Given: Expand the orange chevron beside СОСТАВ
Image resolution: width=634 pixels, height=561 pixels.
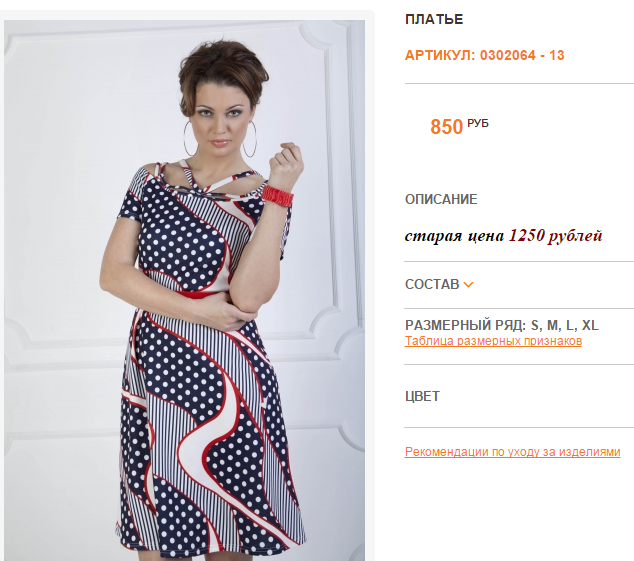Looking at the screenshot, I should coord(468,285).
